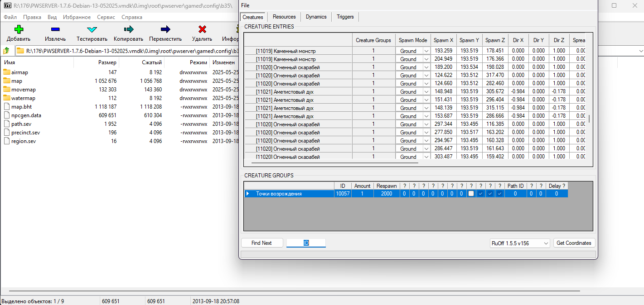
Task: Open Spawn Mode dropdown for Spawn X 193.259
Action: [x=426, y=51]
